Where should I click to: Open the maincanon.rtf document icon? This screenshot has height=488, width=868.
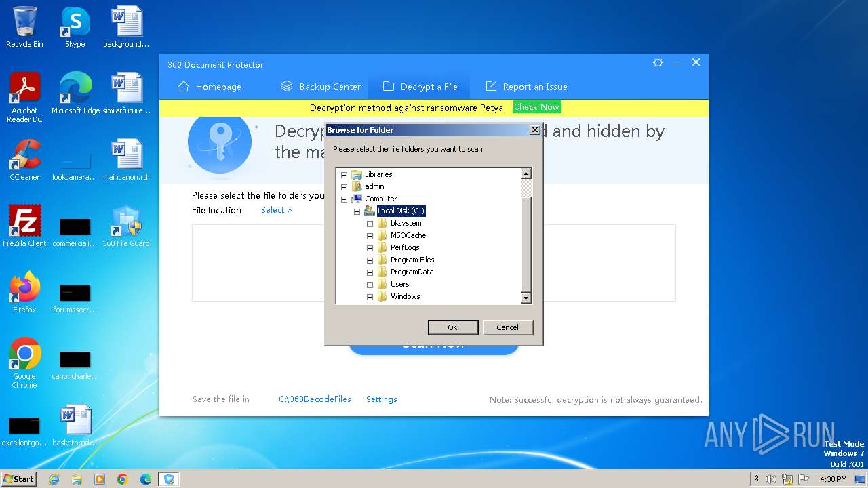(126, 160)
